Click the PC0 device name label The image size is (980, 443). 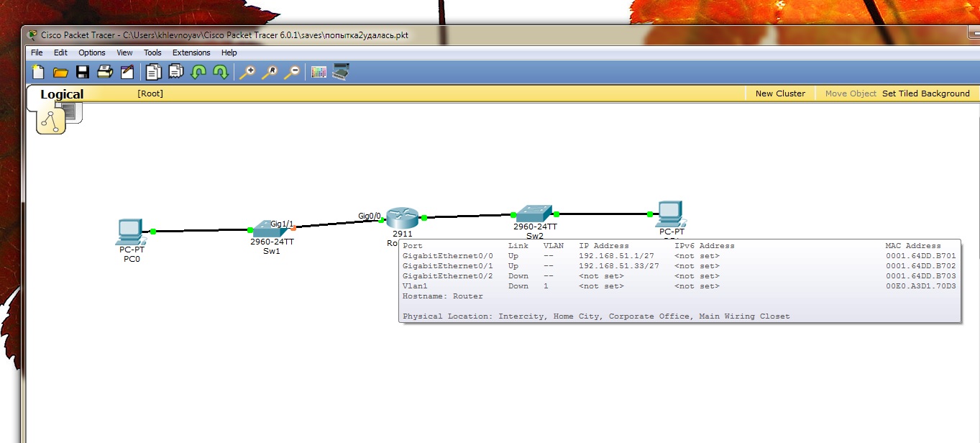point(132,260)
